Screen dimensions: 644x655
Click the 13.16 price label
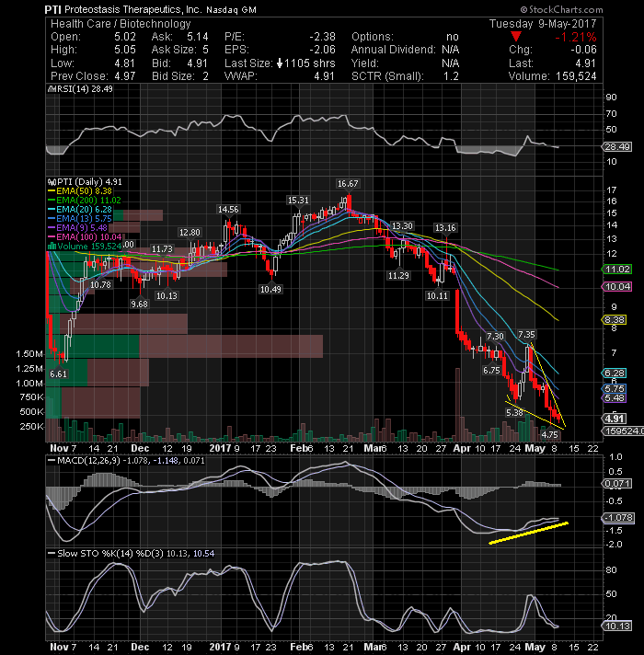point(445,227)
